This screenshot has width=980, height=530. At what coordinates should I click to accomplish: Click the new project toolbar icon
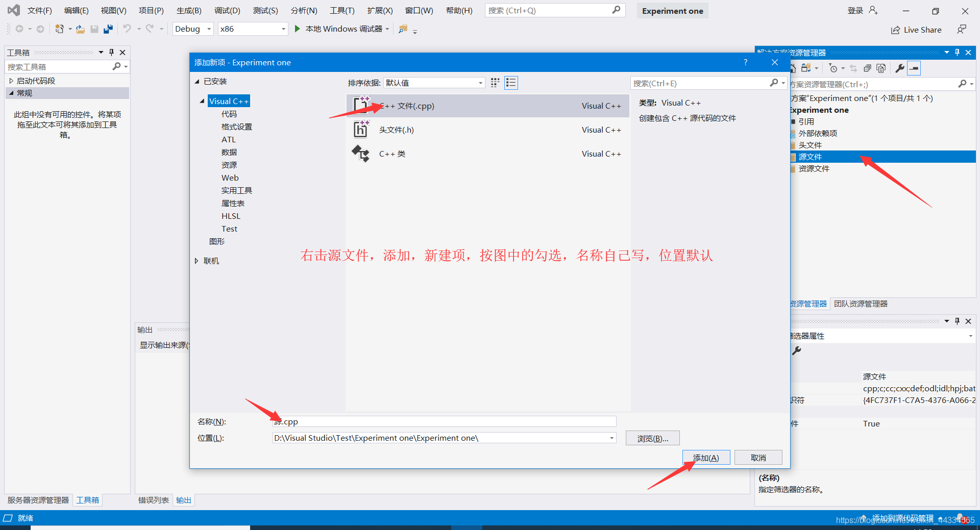point(60,29)
